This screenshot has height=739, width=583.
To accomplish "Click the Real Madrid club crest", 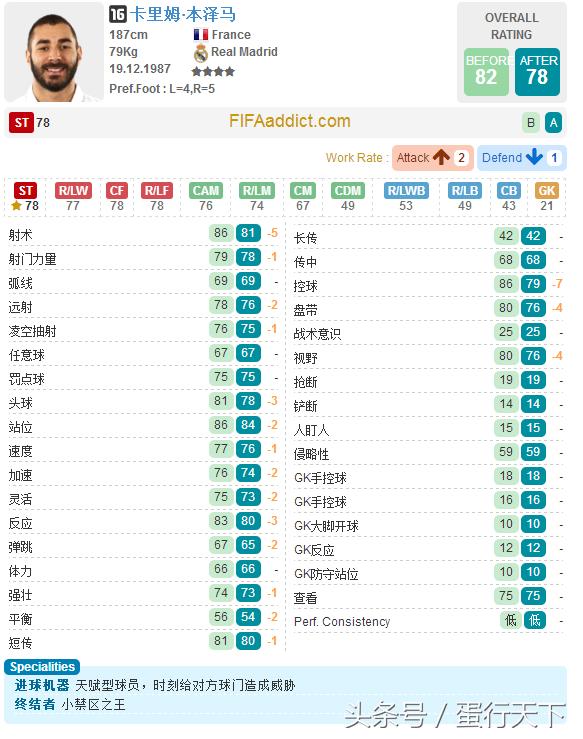I will pyautogui.click(x=201, y=53).
